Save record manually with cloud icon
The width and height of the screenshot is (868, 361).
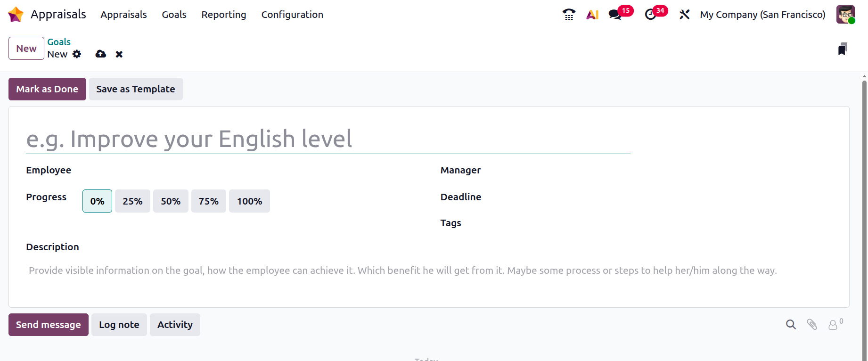click(100, 54)
